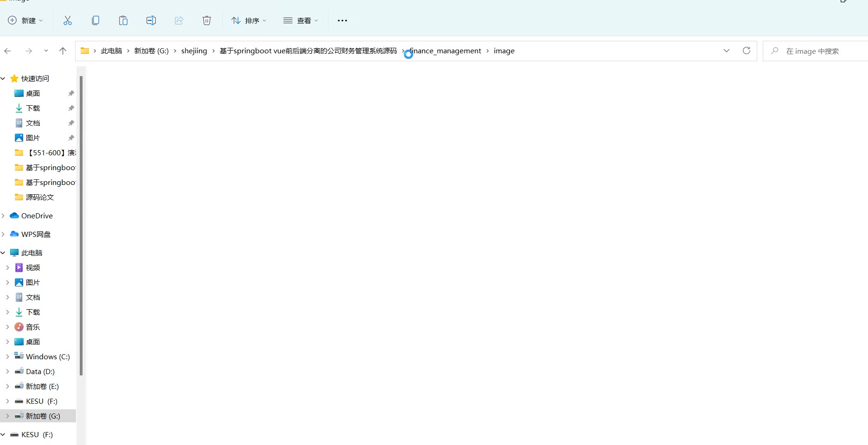This screenshot has height=445, width=868.
Task: Click image in the breadcrumb
Action: point(504,51)
